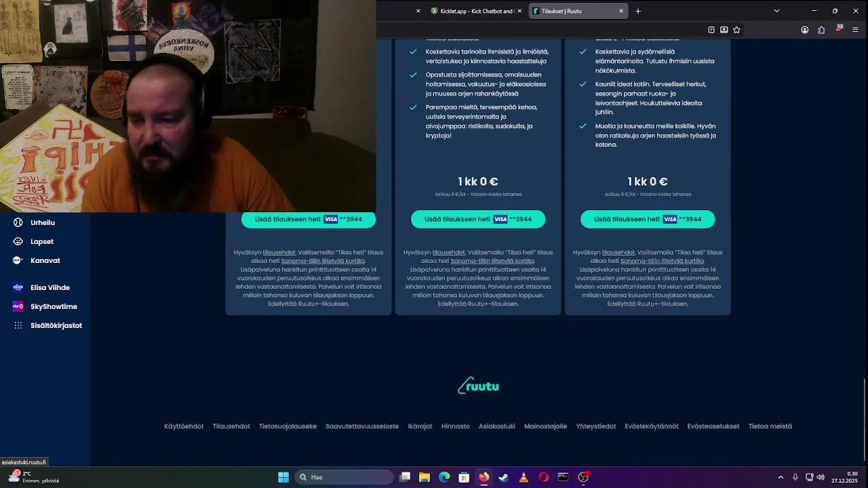Open Ikärajat footer link
868x488 pixels.
(420, 426)
